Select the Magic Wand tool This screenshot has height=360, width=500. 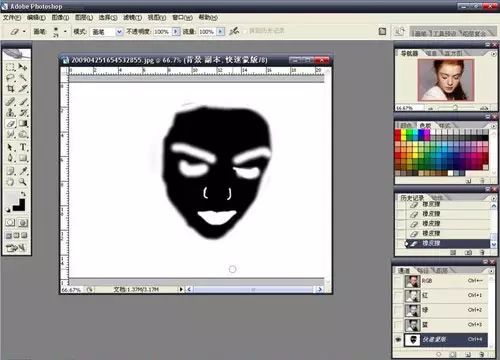coord(23,78)
